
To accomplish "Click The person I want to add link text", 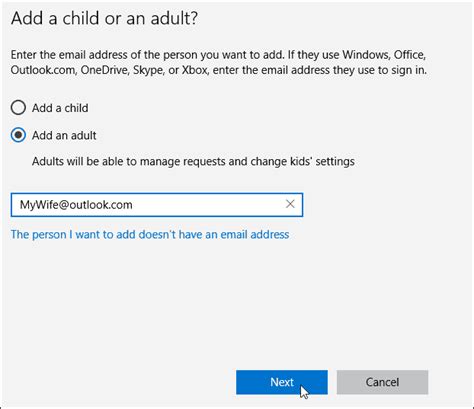I will (x=150, y=235).
